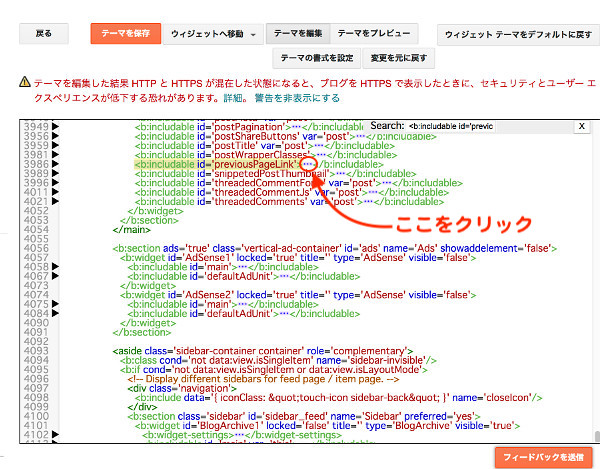The height and width of the screenshot is (469, 600).
Task: Click the AdSense1 widget tag line
Action: (298, 258)
